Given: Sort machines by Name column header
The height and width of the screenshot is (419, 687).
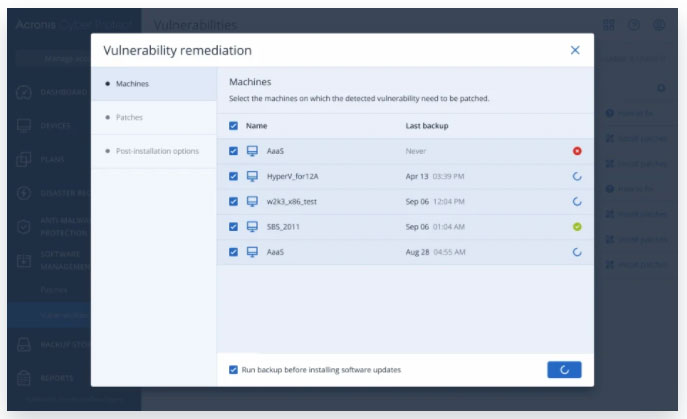Looking at the screenshot, I should tap(257, 126).
